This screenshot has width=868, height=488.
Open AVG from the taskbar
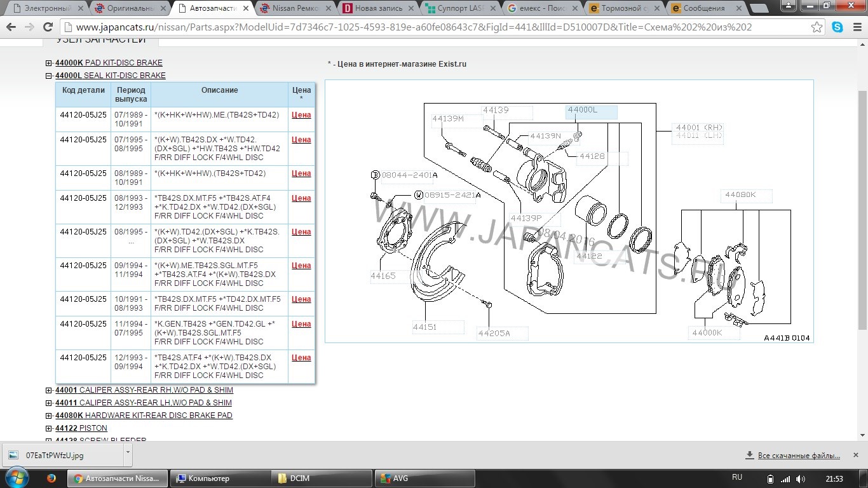pos(424,478)
